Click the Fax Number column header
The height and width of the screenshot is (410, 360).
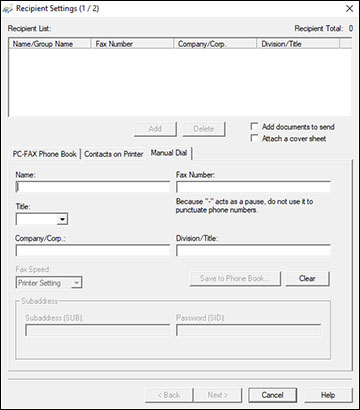click(x=132, y=44)
